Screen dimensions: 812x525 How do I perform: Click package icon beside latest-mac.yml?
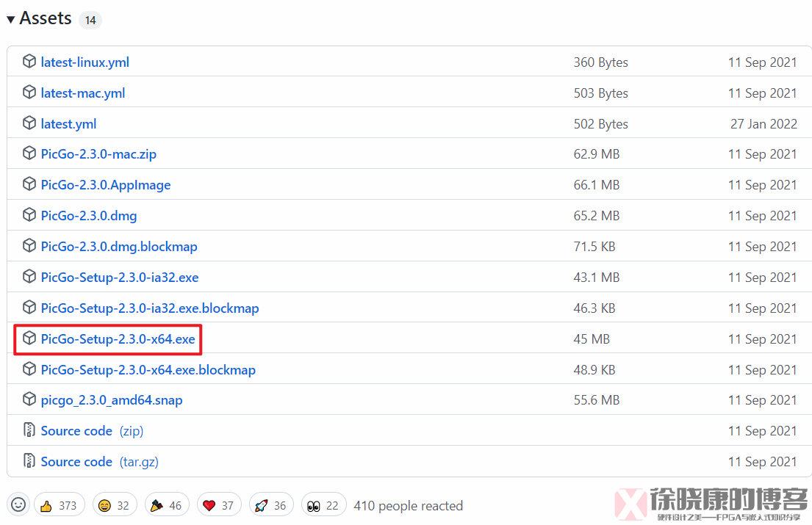29,93
